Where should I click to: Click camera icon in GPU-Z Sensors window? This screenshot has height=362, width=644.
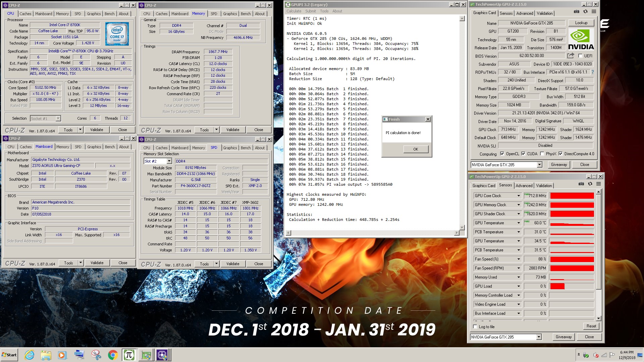pyautogui.click(x=581, y=184)
